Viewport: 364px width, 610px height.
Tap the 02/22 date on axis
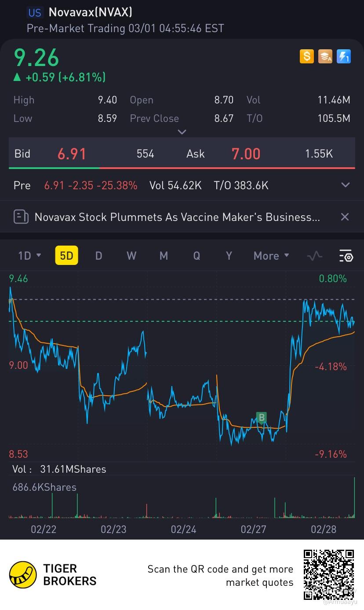pyautogui.click(x=44, y=529)
